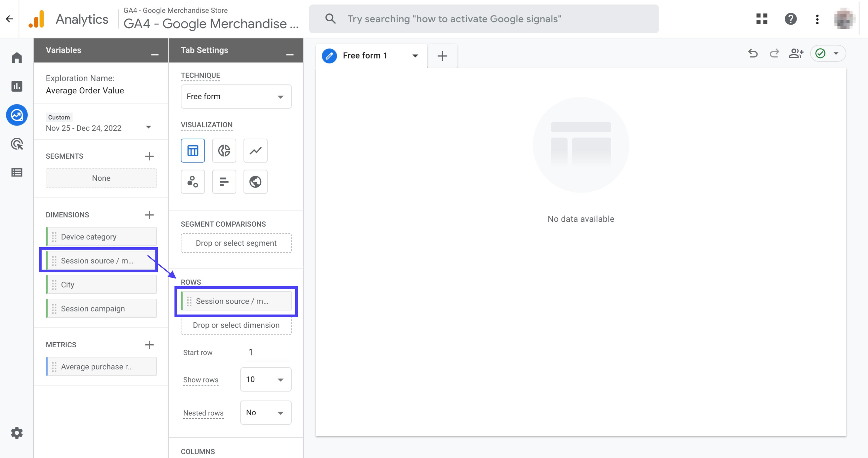Select the Explore icon in sidebar
This screenshot has width=868, height=458.
point(17,115)
